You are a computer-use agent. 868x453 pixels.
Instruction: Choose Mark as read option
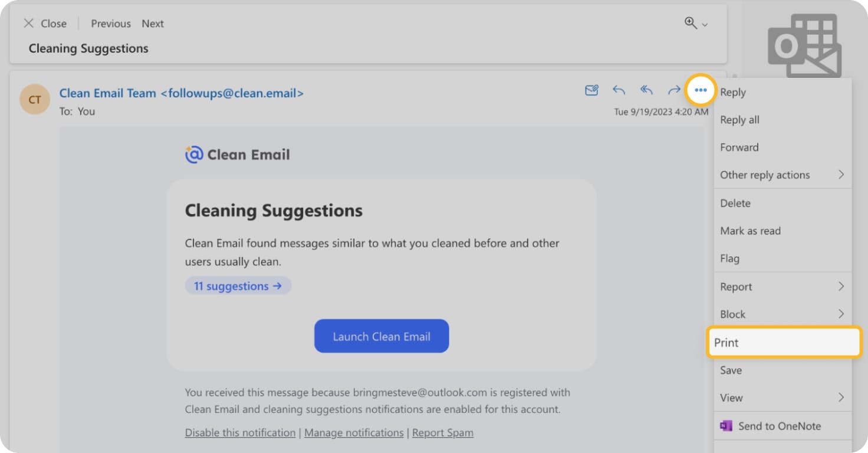[x=750, y=231]
